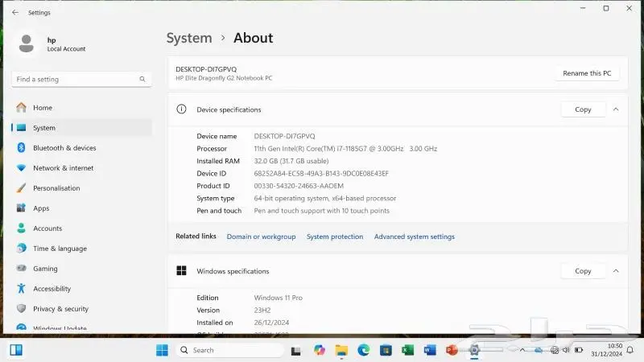
Task: Click the Accessibility figure icon
Action: 22,288
